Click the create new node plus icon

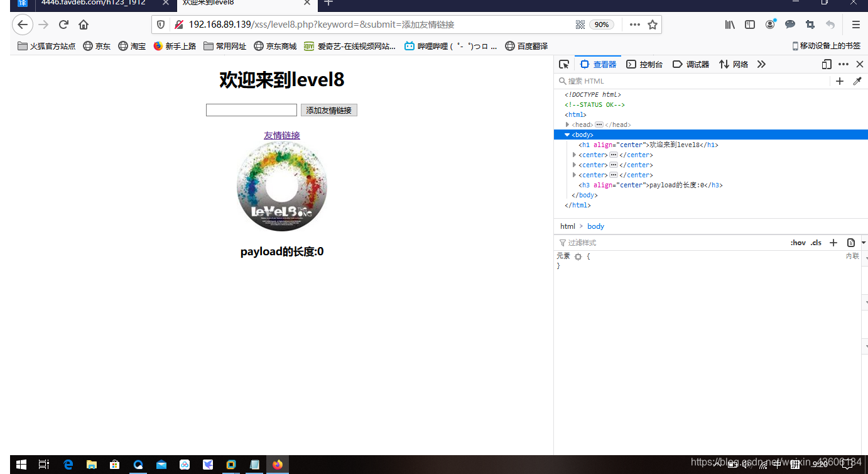click(x=840, y=81)
